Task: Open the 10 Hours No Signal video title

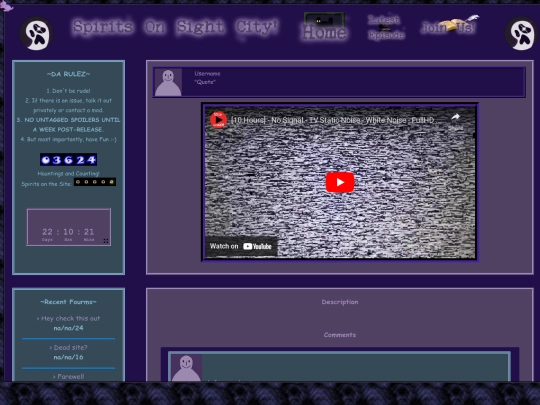Action: [x=333, y=120]
